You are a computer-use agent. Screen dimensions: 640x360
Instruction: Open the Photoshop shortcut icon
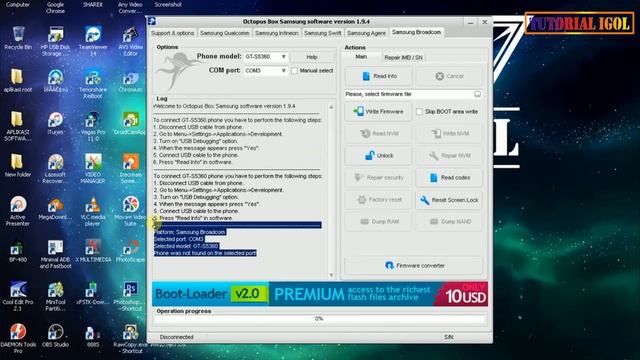point(131,296)
